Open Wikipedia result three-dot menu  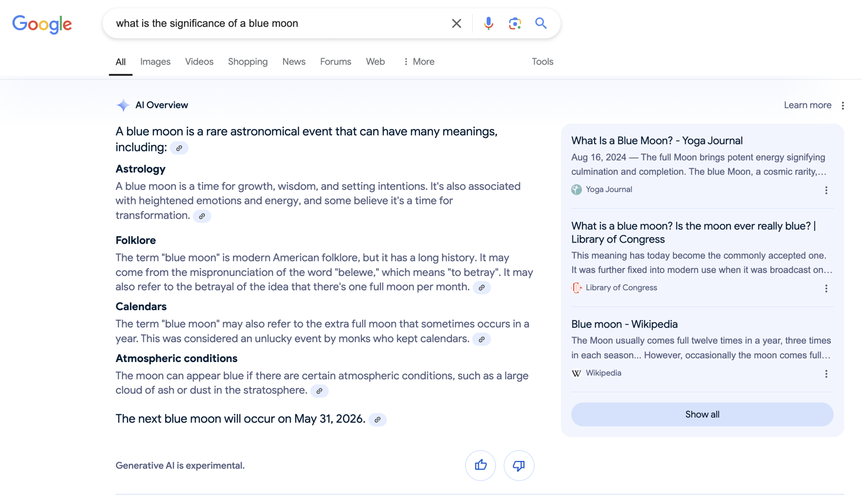[826, 374]
